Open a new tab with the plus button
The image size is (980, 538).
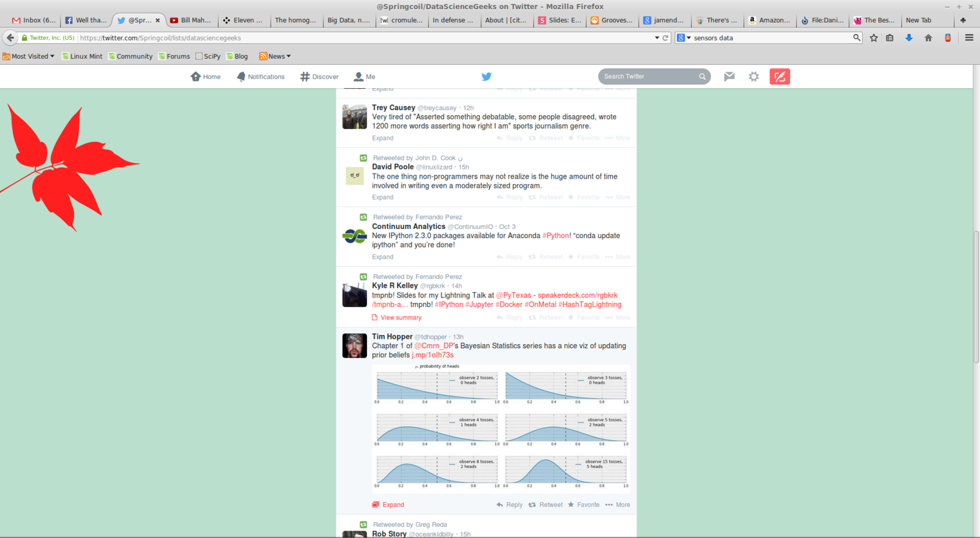[x=963, y=20]
